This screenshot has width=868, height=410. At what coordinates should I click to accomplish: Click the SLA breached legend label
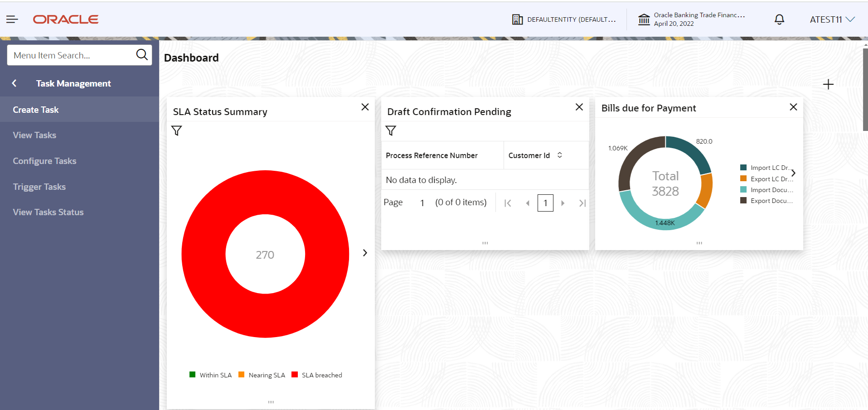coord(322,375)
